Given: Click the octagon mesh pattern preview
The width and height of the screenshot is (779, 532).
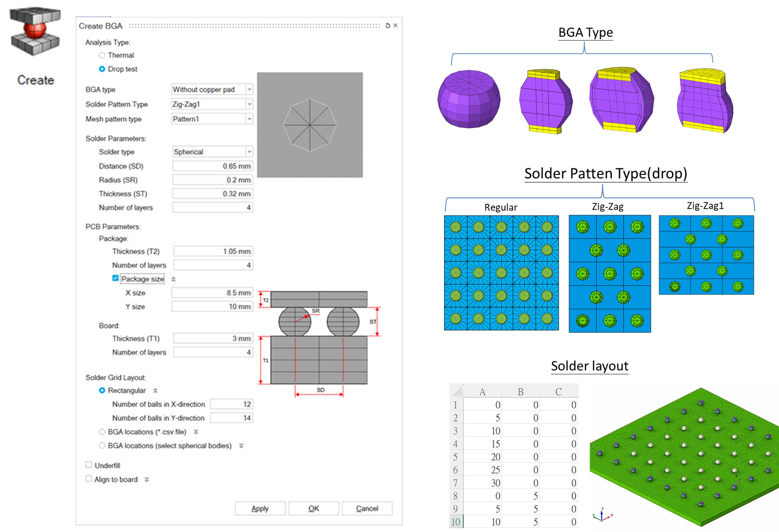Looking at the screenshot, I should [x=310, y=125].
